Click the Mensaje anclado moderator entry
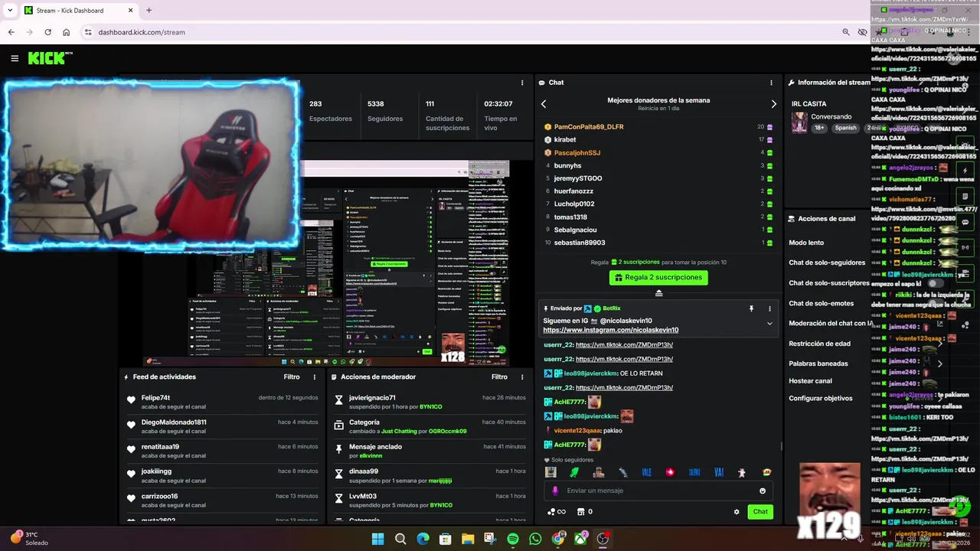This screenshot has height=551, width=980. [x=430, y=451]
